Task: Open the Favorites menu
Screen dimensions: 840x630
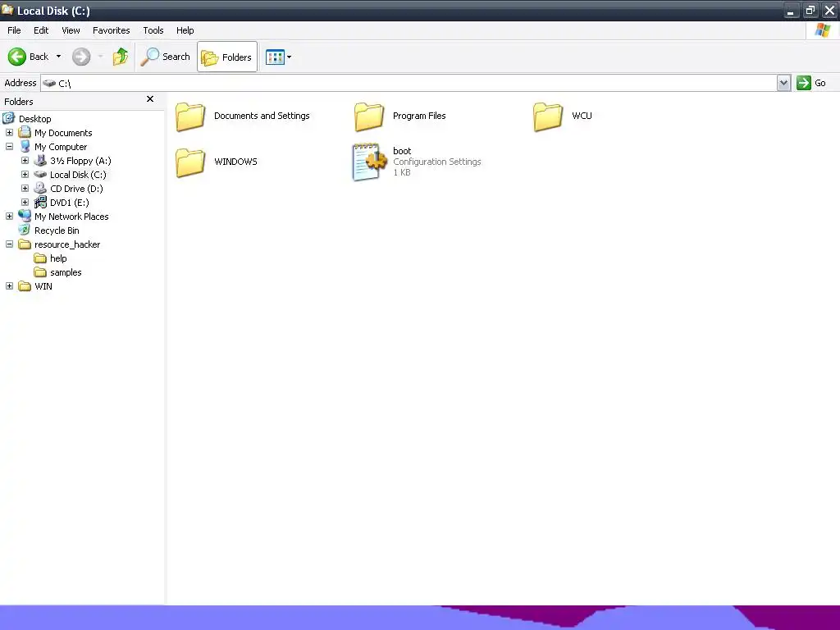Action: [111, 30]
